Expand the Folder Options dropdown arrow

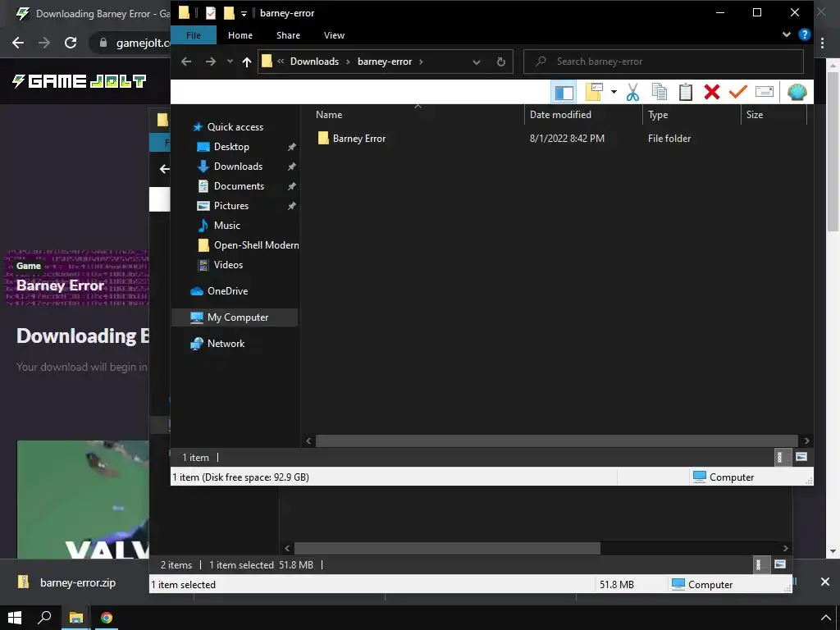614,92
